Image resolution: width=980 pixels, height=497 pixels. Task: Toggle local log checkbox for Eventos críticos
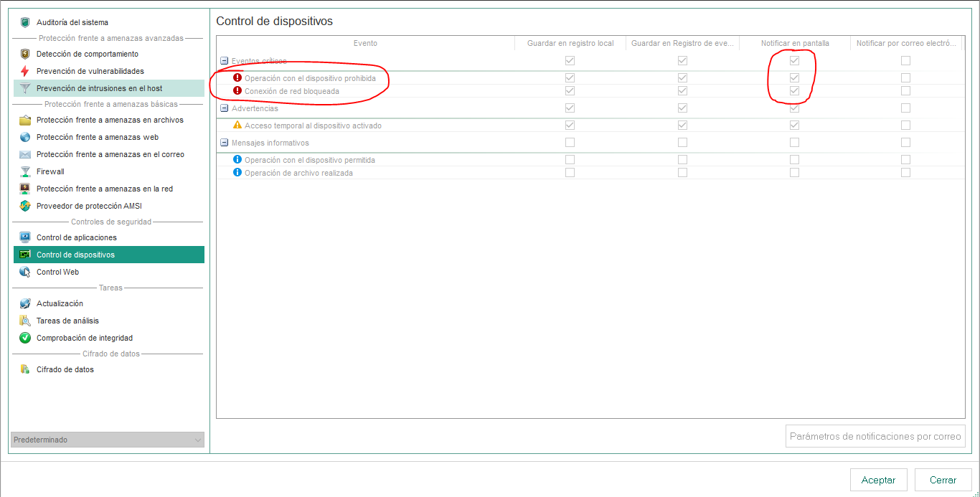570,60
